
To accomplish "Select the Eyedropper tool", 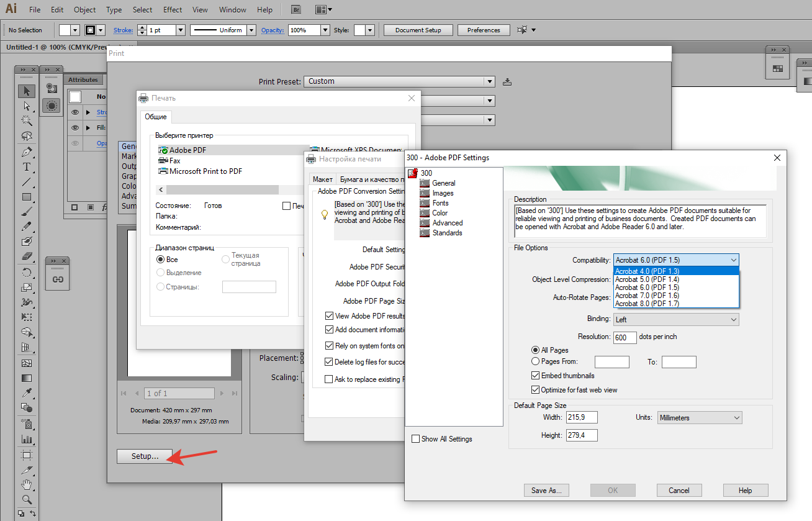I will coord(27,393).
